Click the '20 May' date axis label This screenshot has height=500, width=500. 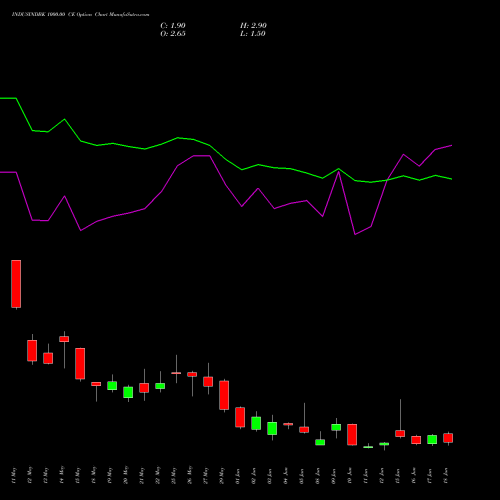126,475
